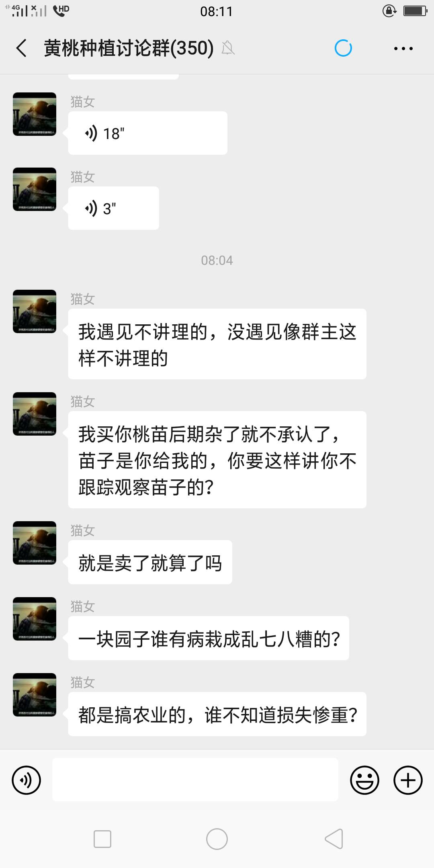Play the 18-second voice message
Screen dimensions: 434x868
click(147, 133)
